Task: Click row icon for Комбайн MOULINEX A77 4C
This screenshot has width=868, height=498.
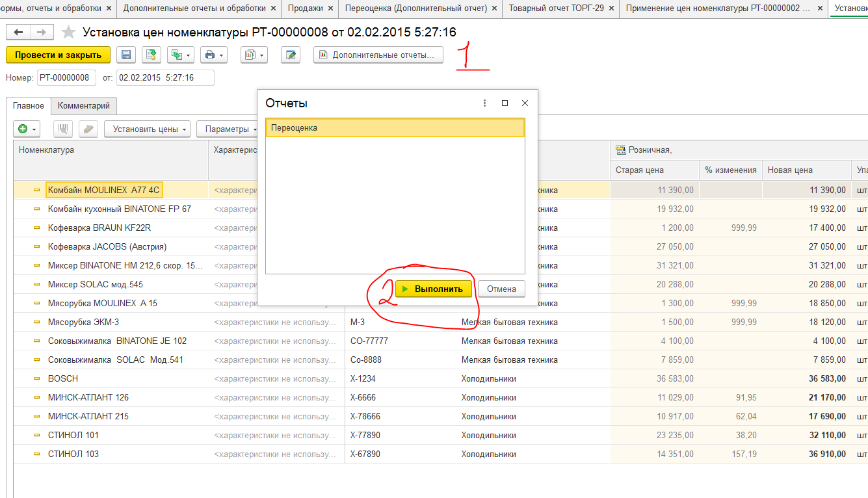Action: pos(37,190)
